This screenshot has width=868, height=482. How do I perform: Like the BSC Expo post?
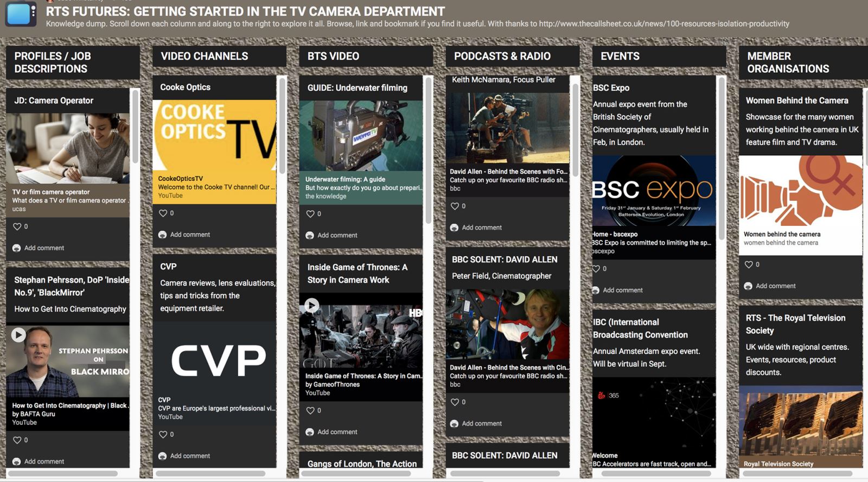[x=597, y=269]
